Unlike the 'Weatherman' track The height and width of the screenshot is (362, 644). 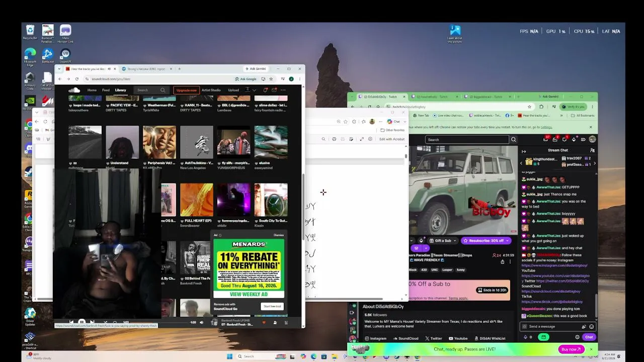point(145,106)
